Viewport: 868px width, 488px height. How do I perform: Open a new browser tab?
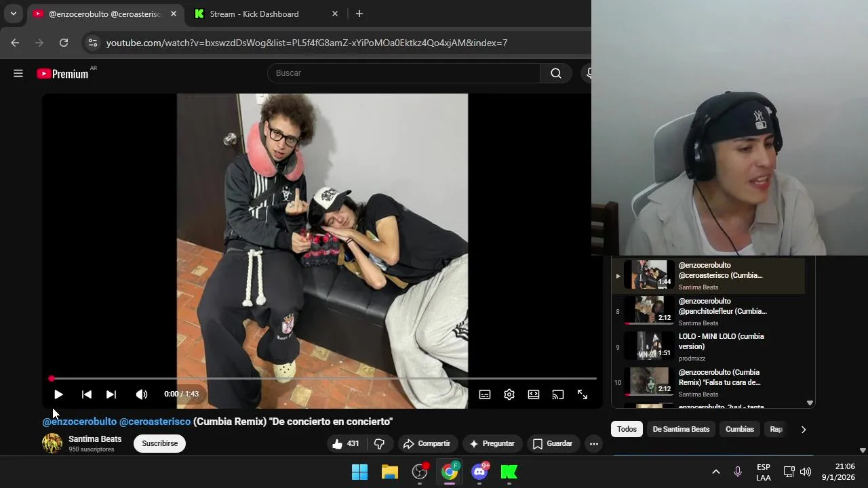pyautogui.click(x=359, y=14)
